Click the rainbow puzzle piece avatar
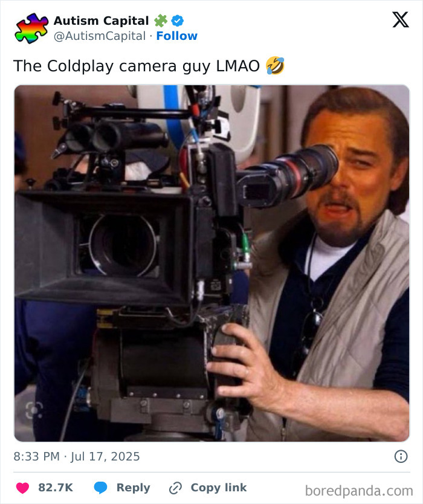 (x=31, y=28)
